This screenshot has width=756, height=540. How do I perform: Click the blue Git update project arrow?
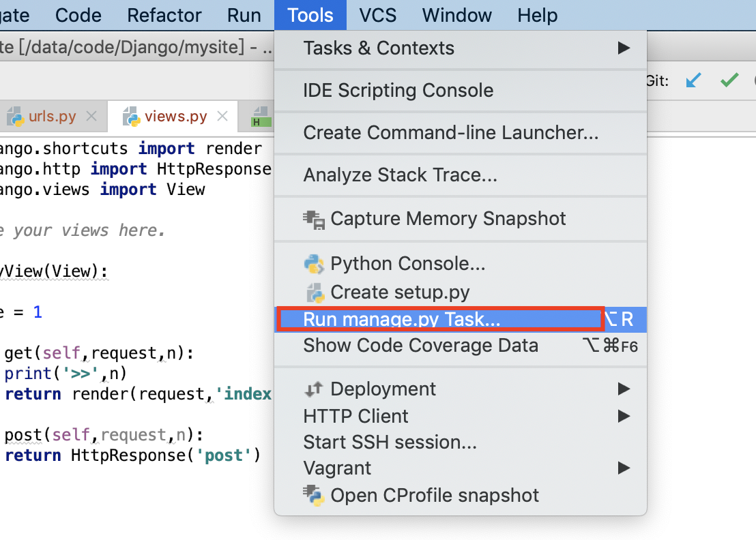tap(693, 80)
